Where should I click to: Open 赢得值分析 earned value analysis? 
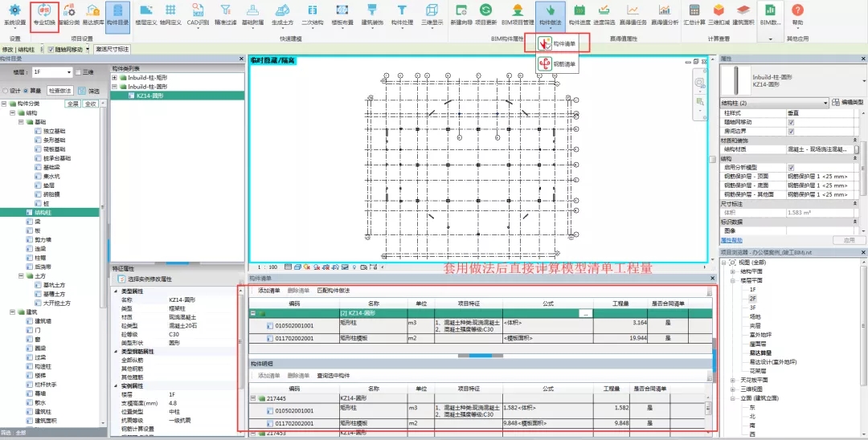click(x=665, y=15)
